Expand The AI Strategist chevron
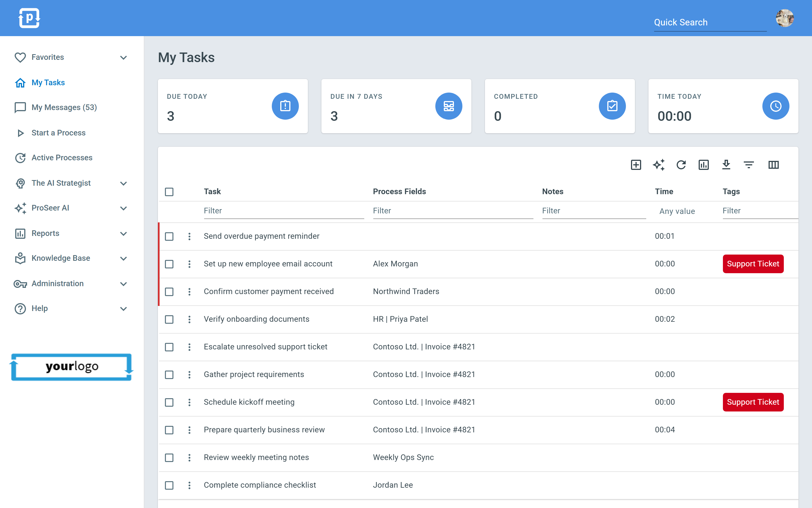The height and width of the screenshot is (508, 812). click(123, 183)
